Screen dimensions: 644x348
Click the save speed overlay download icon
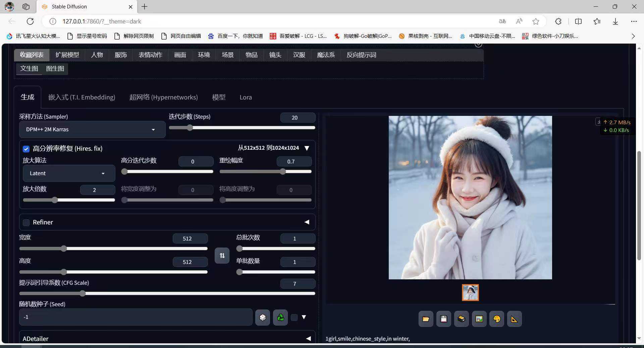coord(599,122)
